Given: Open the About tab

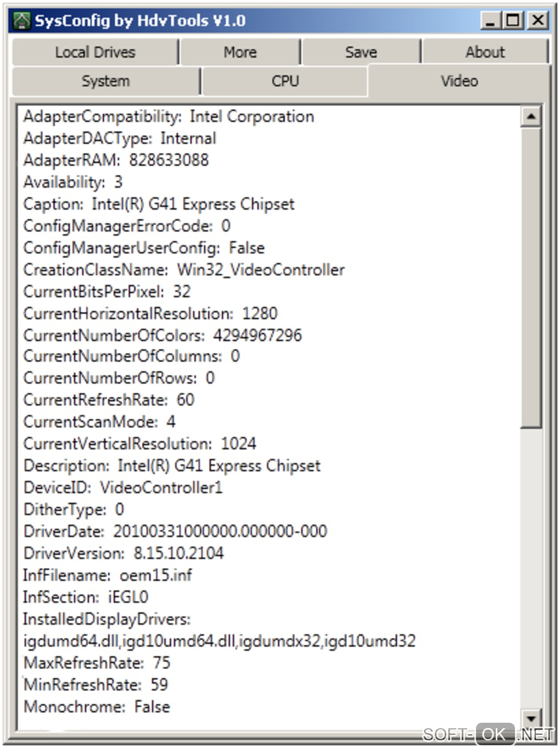Looking at the screenshot, I should [485, 52].
